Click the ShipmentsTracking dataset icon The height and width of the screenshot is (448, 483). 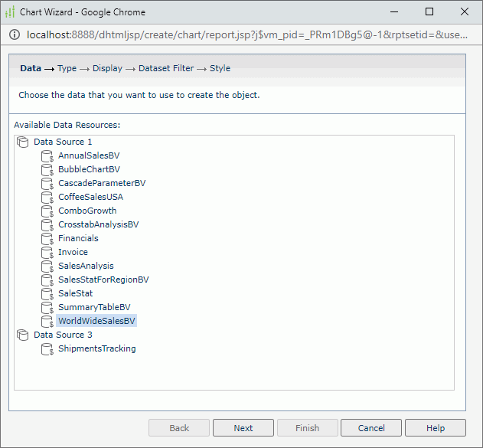(47, 348)
